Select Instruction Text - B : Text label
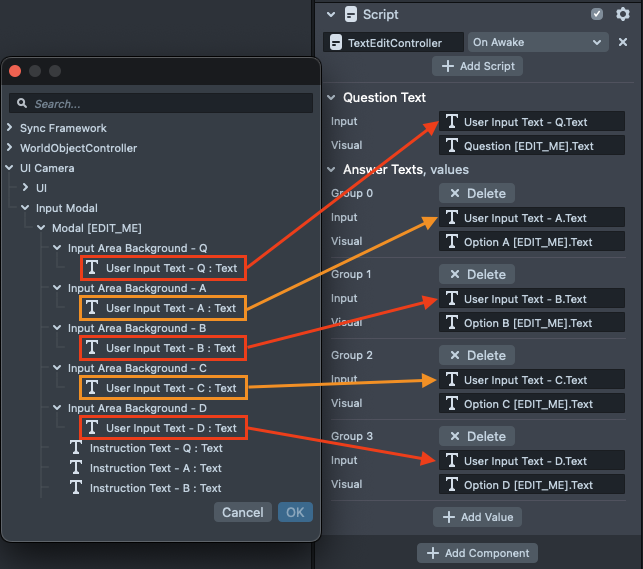Screen dimensions: 643x569 (x=156, y=488)
